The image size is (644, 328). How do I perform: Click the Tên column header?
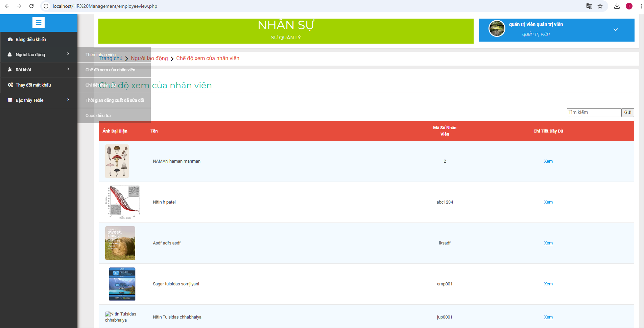click(x=154, y=131)
